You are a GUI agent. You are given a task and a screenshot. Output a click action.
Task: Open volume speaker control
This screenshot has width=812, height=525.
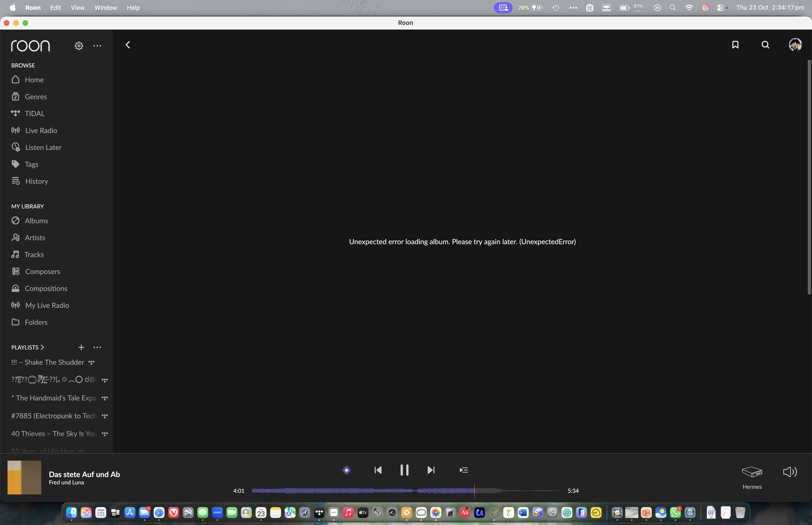pyautogui.click(x=790, y=472)
